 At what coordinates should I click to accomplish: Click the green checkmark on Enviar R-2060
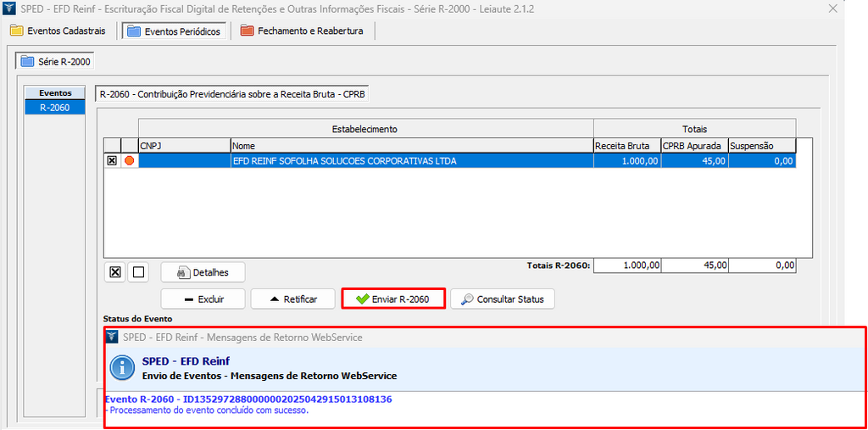tap(362, 299)
